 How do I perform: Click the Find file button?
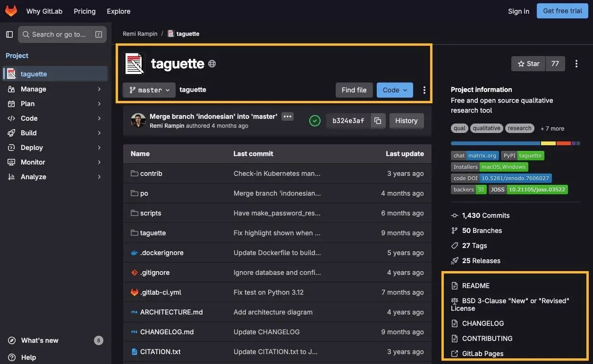tap(354, 90)
